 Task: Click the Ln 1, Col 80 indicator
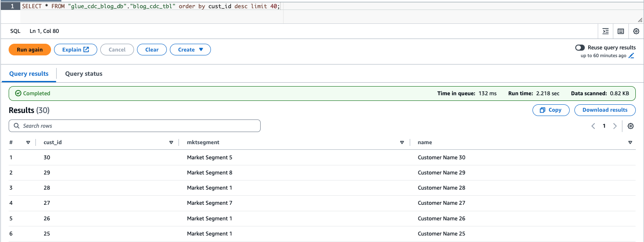[x=45, y=31]
